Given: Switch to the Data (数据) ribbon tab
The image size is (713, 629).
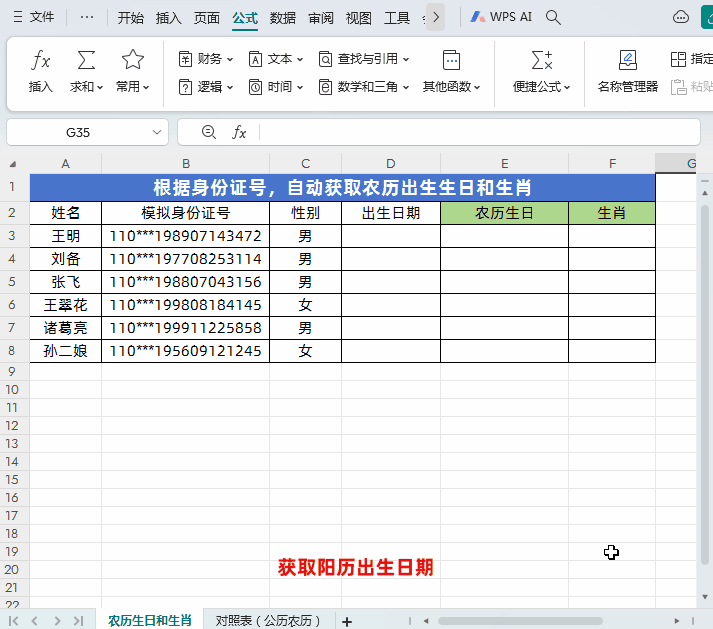Looking at the screenshot, I should [x=283, y=17].
